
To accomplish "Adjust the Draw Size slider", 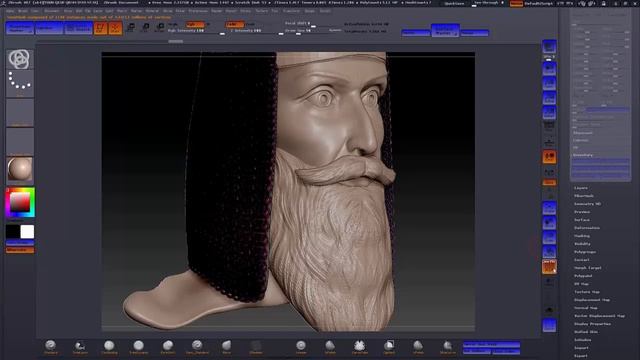I will pos(309,31).
